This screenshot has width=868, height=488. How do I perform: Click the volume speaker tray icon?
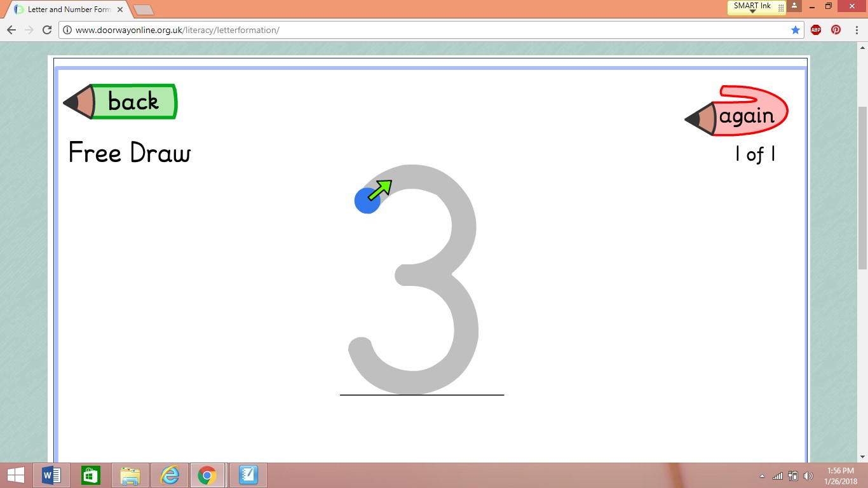click(x=808, y=475)
